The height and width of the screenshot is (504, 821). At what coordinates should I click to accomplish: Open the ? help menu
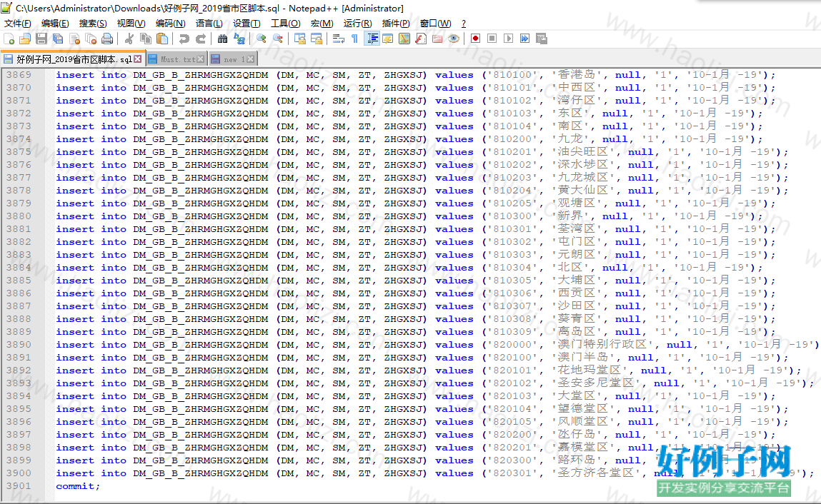pos(464,24)
